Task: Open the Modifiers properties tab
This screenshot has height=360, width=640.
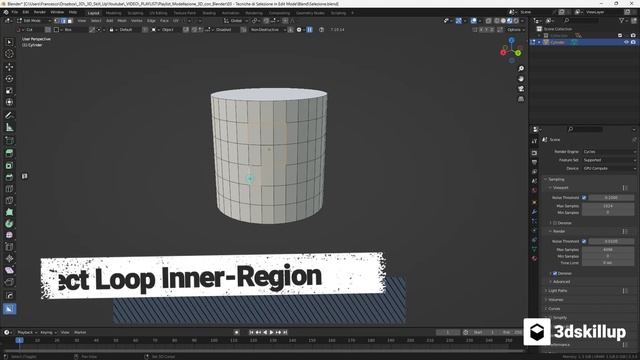Action: [x=534, y=211]
